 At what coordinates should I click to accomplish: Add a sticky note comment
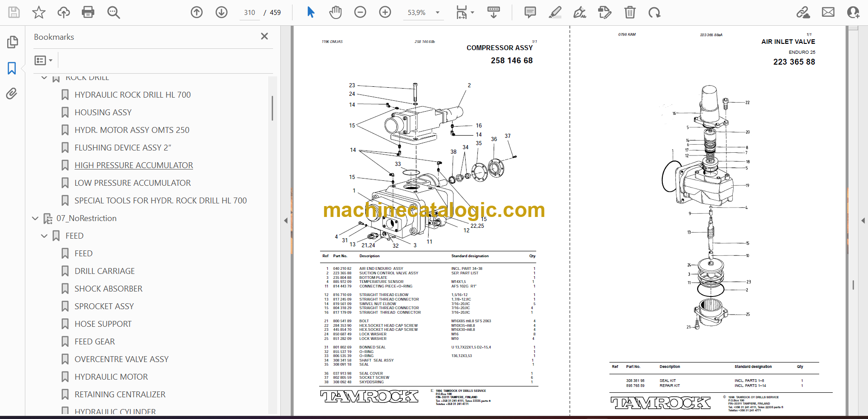click(x=530, y=12)
